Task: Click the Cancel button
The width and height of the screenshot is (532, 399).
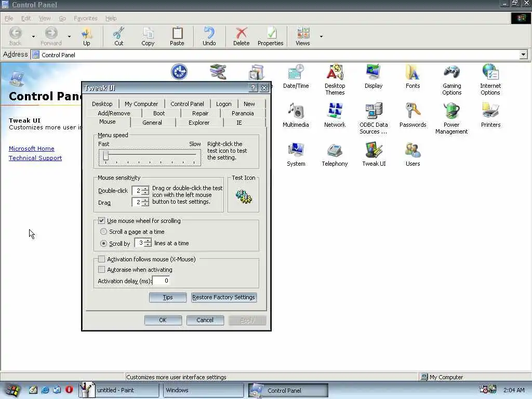Action: coord(205,320)
